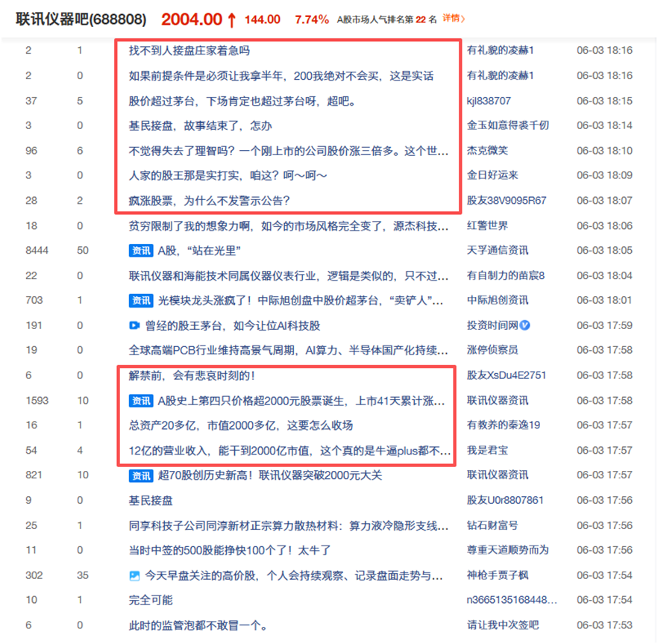The width and height of the screenshot is (658, 644).
Task: Open video post '曾经的股王茅台,如今让位AI科技股'
Action: pyautogui.click(x=233, y=326)
